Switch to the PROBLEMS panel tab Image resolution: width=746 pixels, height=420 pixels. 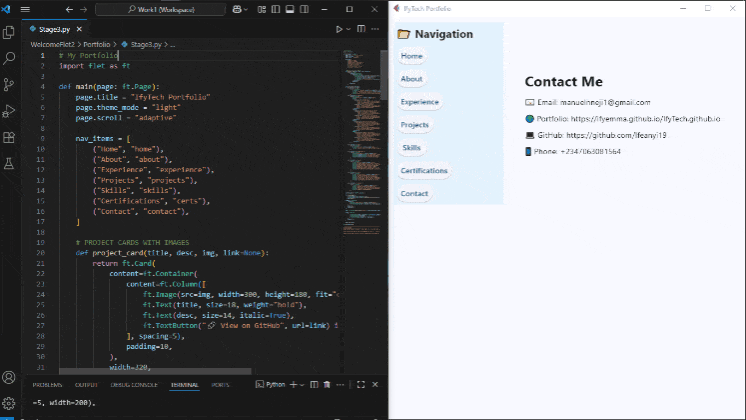[x=47, y=385]
